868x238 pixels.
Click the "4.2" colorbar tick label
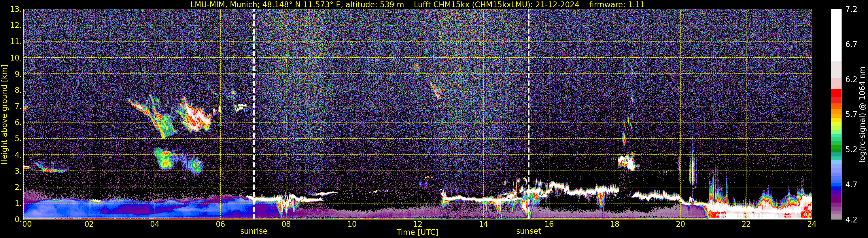click(851, 220)
